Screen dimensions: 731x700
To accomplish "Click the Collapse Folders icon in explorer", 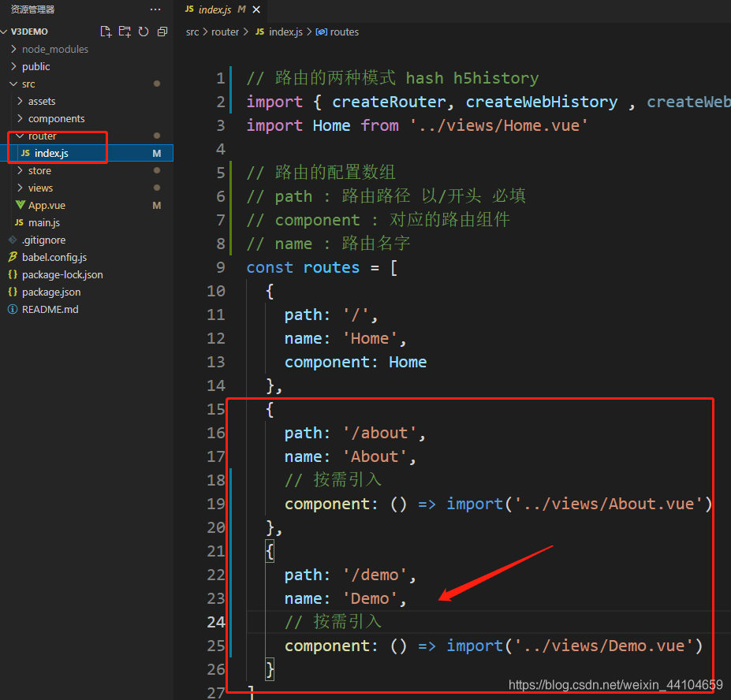I will click(162, 32).
